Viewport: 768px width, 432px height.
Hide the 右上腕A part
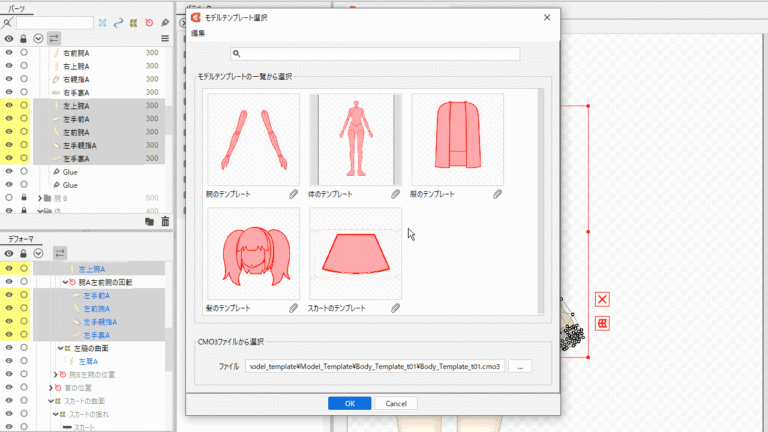coord(9,66)
